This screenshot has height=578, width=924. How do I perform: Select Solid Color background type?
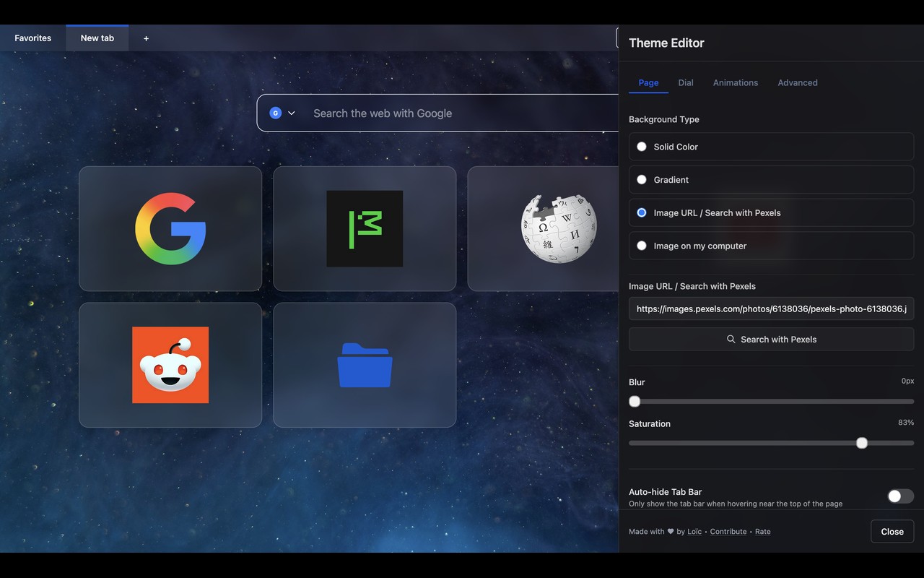pos(771,147)
